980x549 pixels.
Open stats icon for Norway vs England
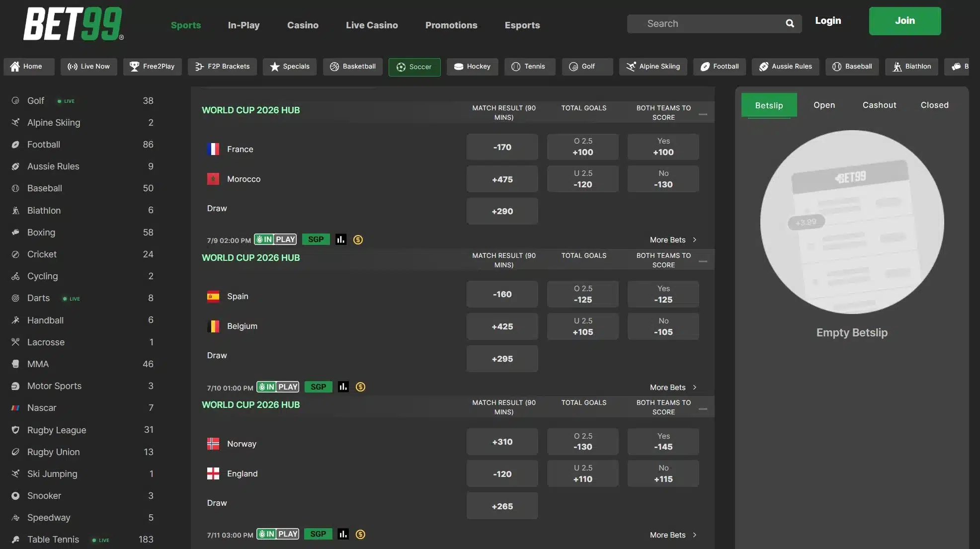pos(343,534)
